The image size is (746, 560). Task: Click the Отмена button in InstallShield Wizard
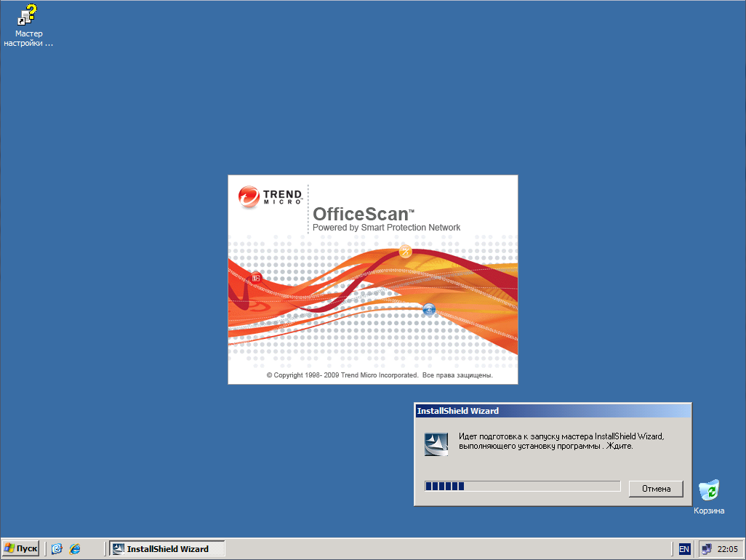pyautogui.click(x=656, y=489)
